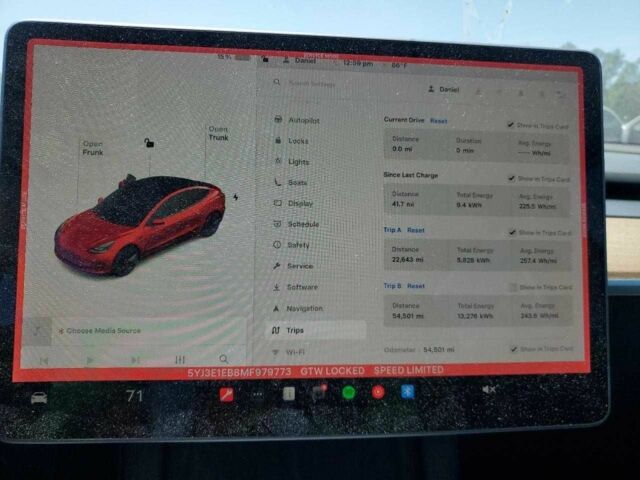This screenshot has height=480, width=640.
Task: Tap the charging bolt icon beside car
Action: click(236, 197)
